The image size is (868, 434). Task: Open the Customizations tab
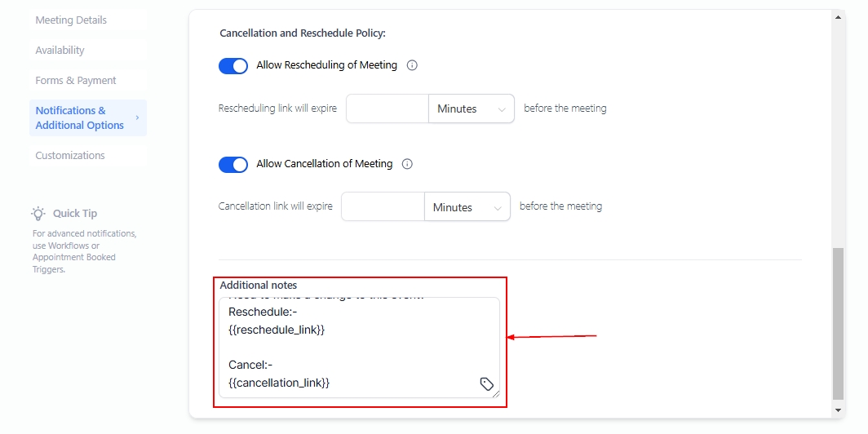(x=70, y=156)
